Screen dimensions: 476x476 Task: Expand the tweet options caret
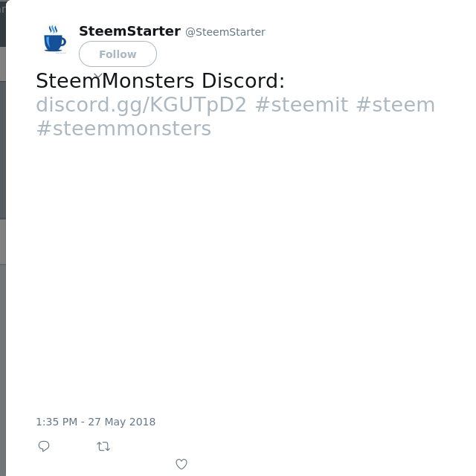(98, 76)
